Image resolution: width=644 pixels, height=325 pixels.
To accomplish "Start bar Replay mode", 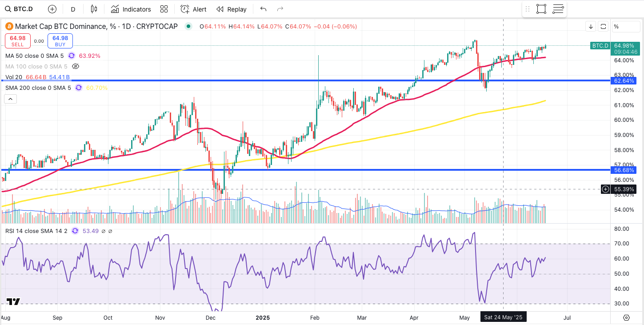I will [231, 9].
